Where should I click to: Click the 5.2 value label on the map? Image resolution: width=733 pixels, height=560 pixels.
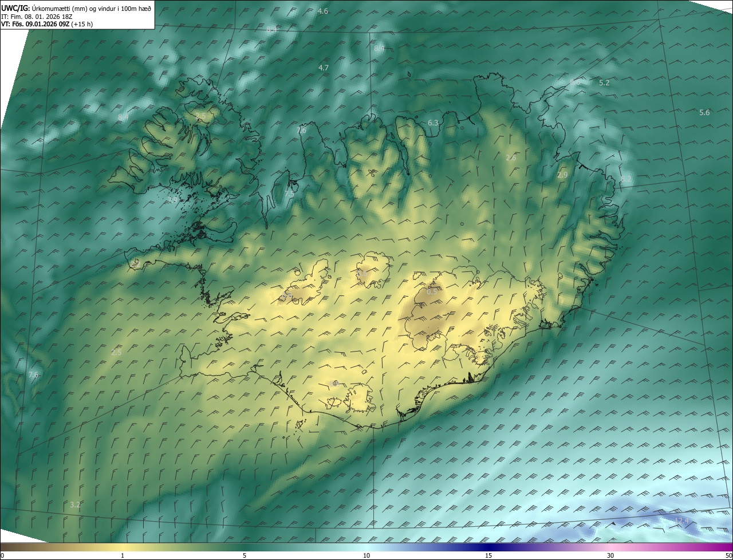604,82
